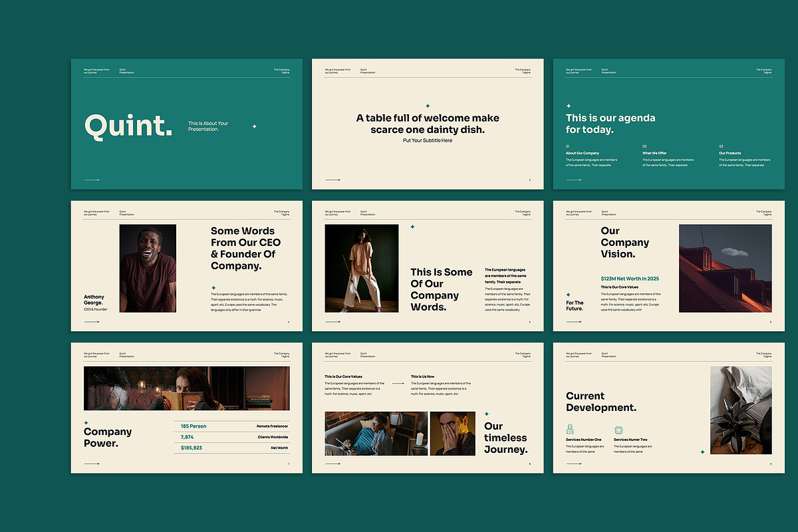
Task: Open the laughing man portrait photo
Action: tap(148, 268)
